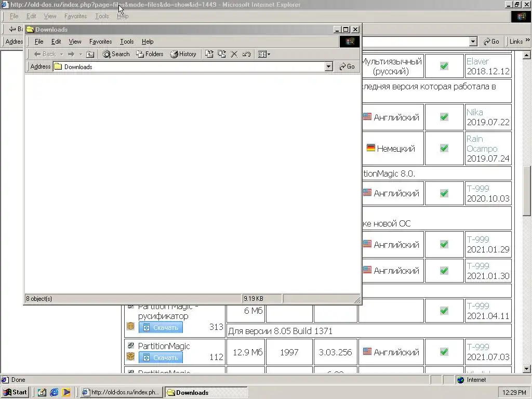Open Tools menu in Internet Explorer window
This screenshot has height=399, width=532.
click(x=102, y=16)
